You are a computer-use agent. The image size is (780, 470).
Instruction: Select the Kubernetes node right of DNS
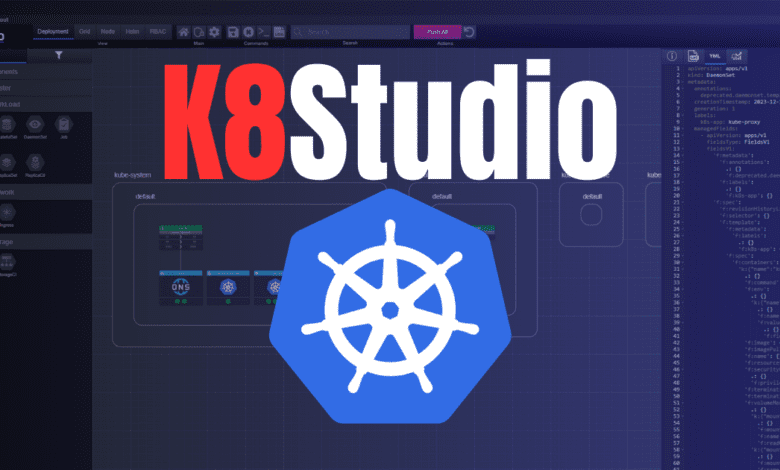click(x=228, y=287)
